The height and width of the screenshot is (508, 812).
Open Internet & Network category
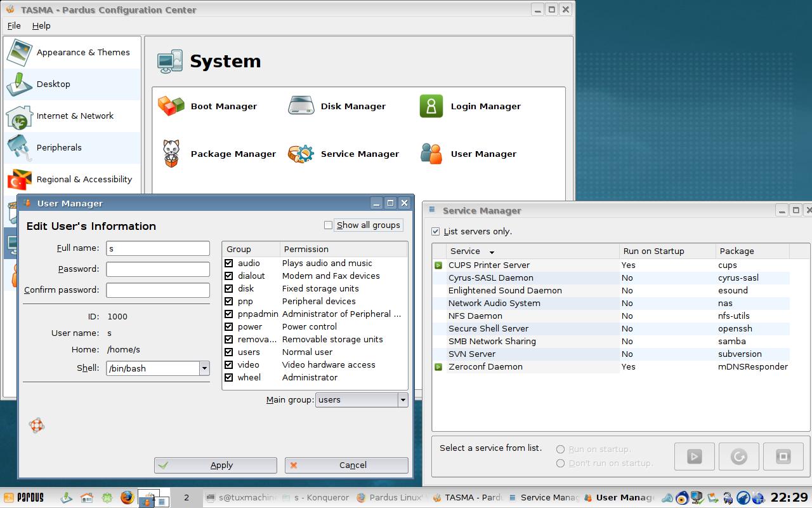tap(72, 116)
